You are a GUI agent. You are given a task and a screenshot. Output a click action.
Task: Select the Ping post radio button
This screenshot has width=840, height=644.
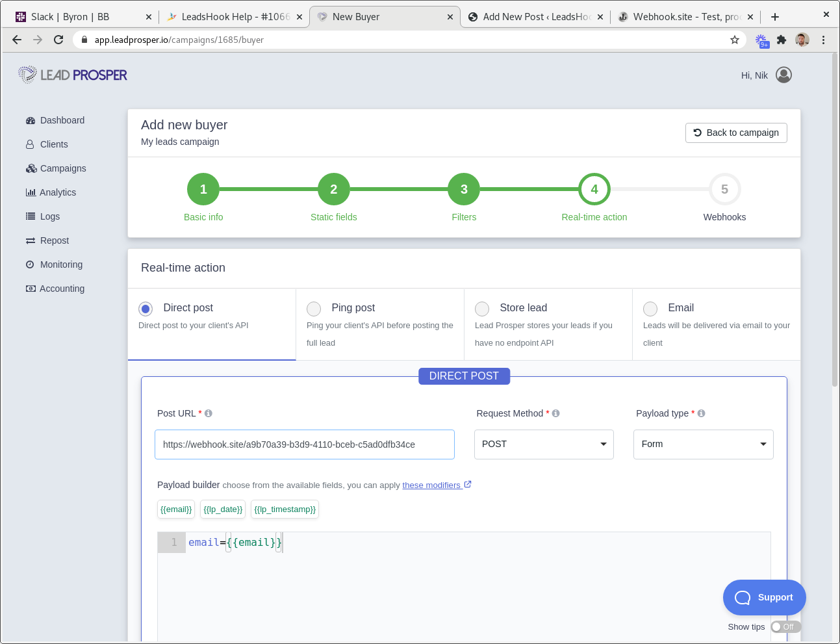pyautogui.click(x=314, y=309)
